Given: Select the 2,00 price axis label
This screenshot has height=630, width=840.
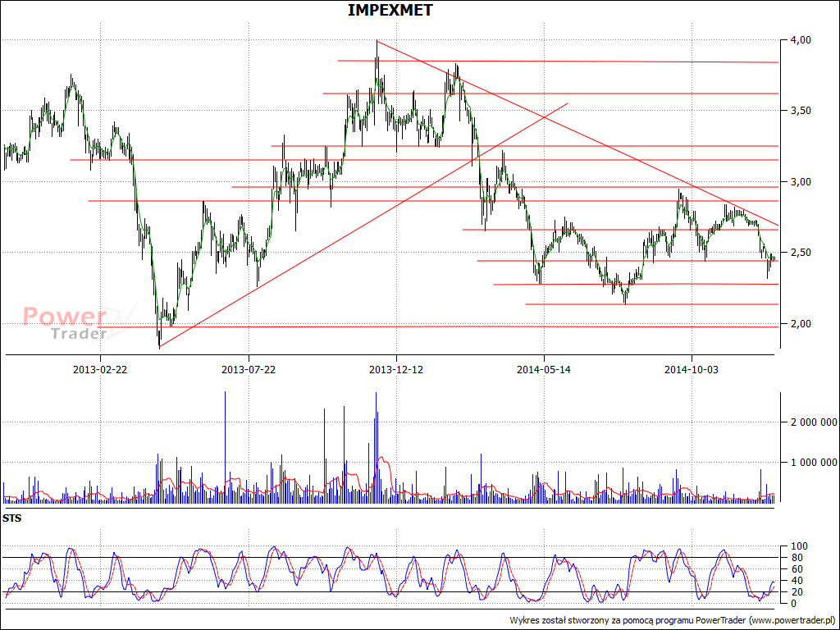Looking at the screenshot, I should pos(799,323).
